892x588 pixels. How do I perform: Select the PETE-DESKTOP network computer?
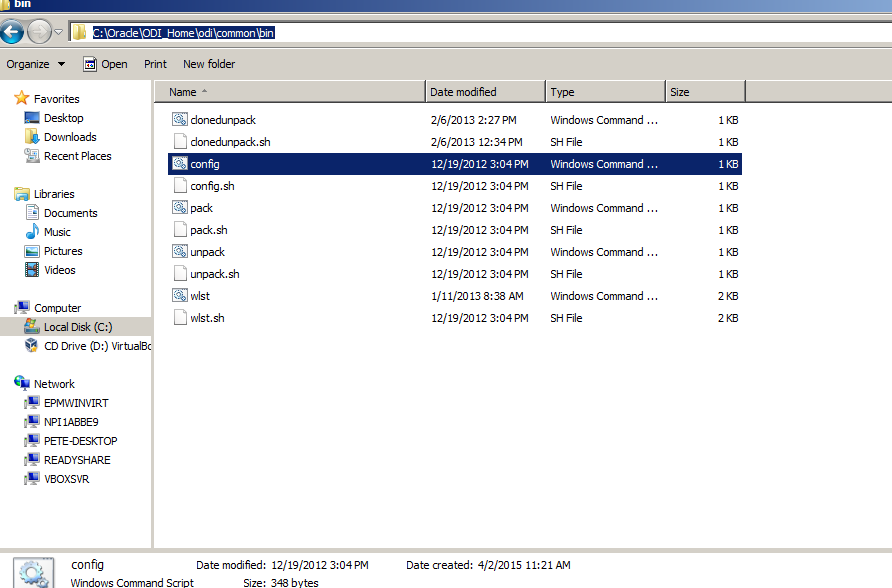point(80,441)
